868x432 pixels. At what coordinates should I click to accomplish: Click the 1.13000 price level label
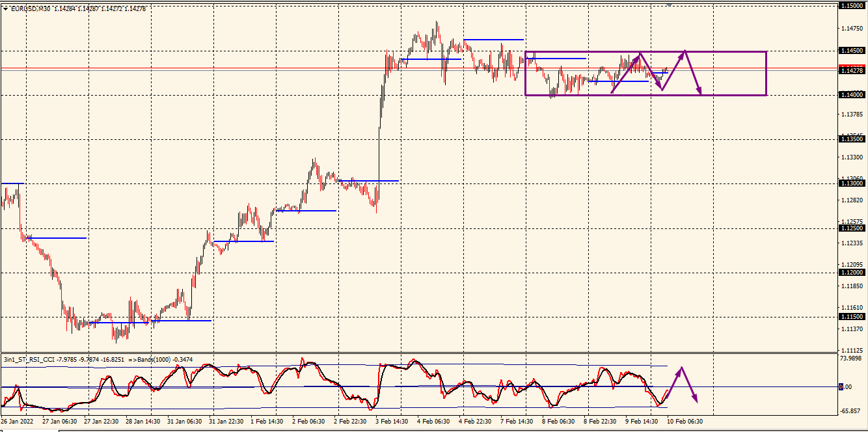pyautogui.click(x=852, y=184)
